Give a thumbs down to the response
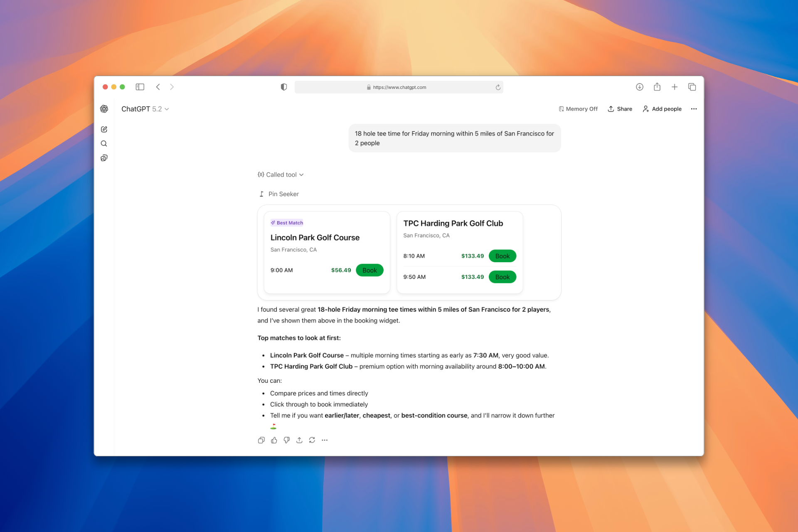This screenshot has height=532, width=798. (287, 440)
